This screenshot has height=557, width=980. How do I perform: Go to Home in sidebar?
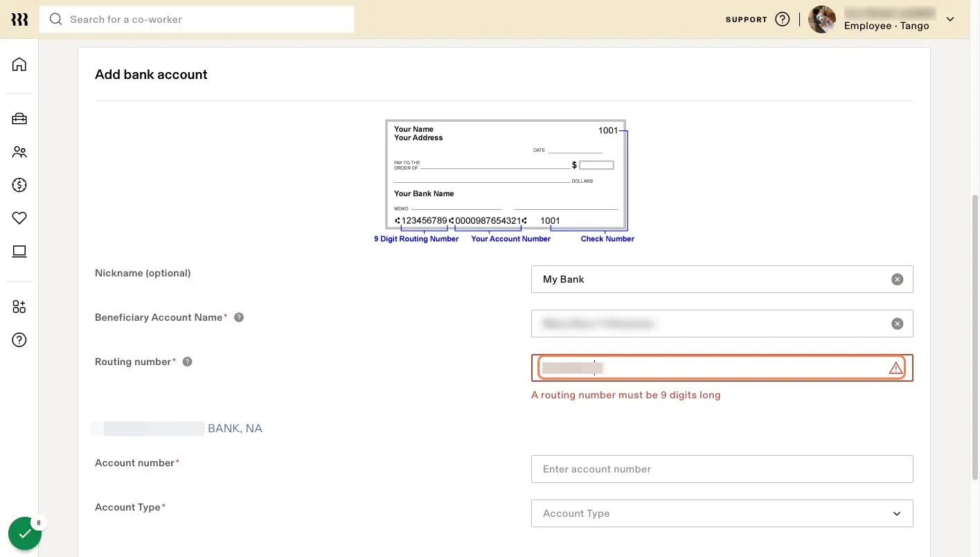click(x=19, y=64)
